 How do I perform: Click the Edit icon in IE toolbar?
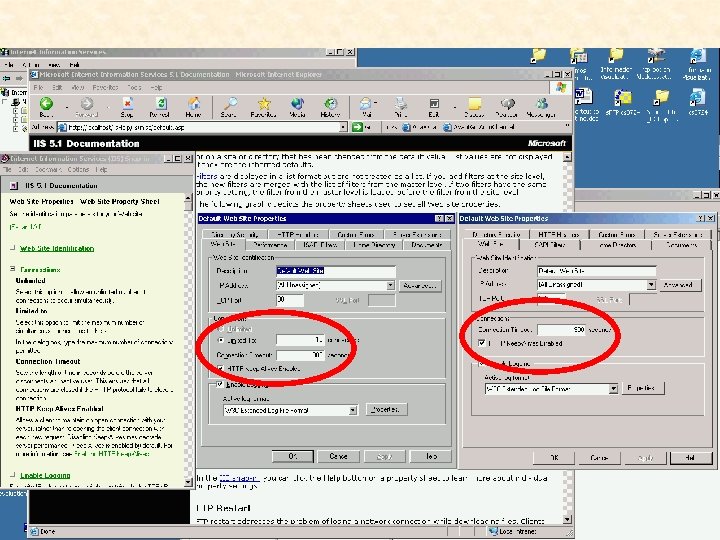[434, 107]
